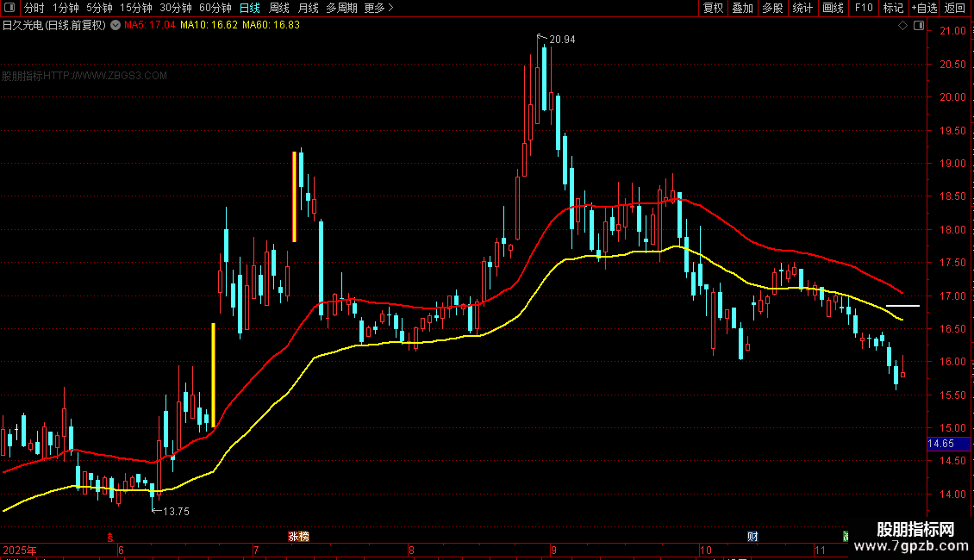This screenshot has width=974, height=560.
Task: Click the 18.00 price axis label
Action: tap(952, 230)
